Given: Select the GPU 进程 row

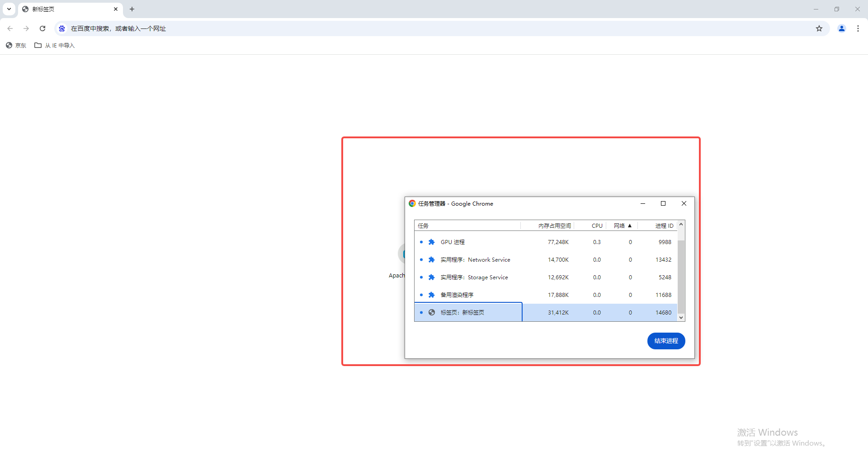Looking at the screenshot, I should click(546, 242).
